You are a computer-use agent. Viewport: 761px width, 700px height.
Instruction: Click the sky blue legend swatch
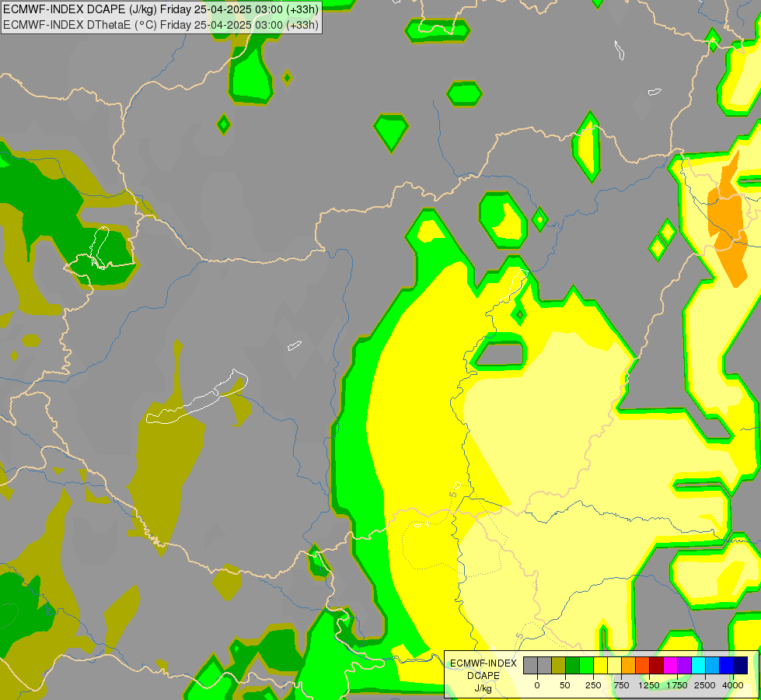tap(713, 665)
